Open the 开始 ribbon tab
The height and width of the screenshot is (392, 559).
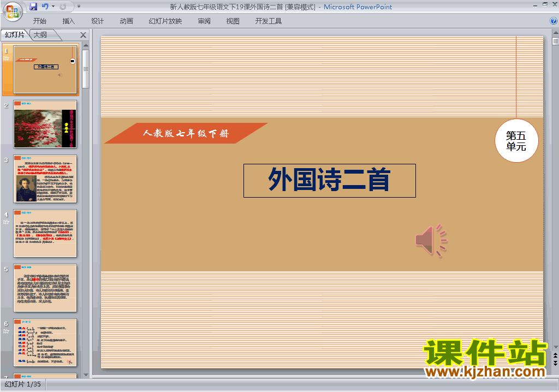[x=39, y=21]
